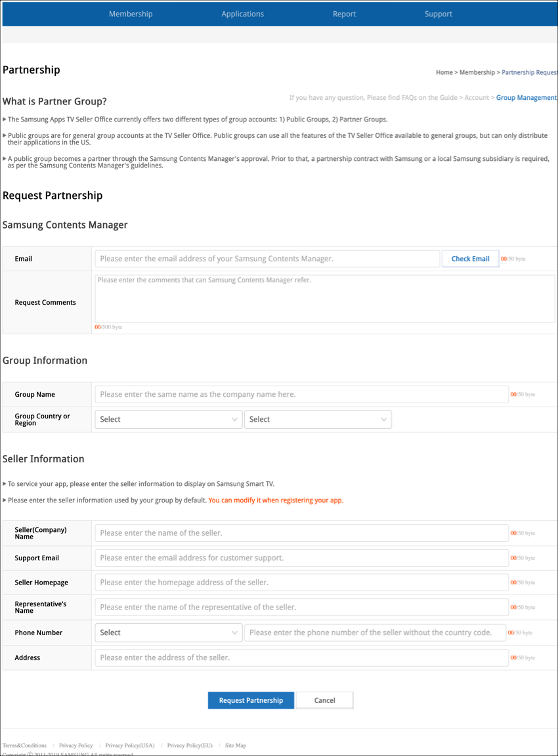Open the Membership menu
558x756 pixels.
click(131, 14)
